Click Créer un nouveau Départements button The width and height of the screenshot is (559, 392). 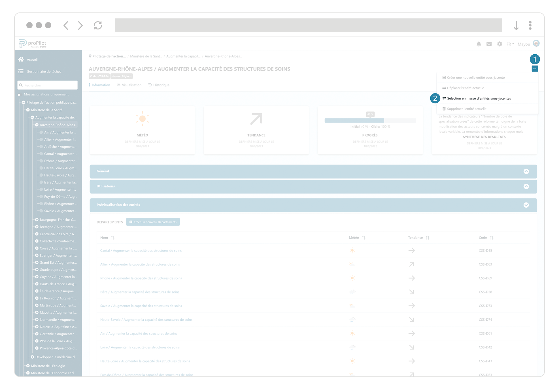coord(153,222)
